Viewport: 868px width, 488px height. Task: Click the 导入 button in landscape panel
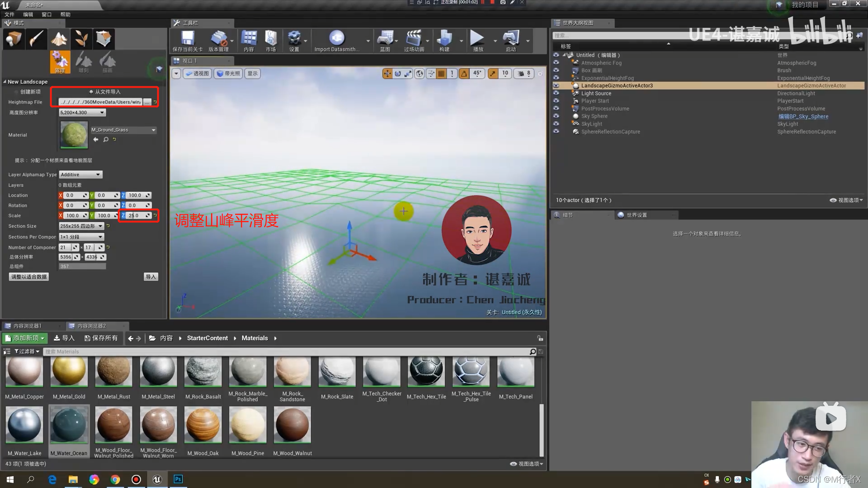tap(151, 277)
